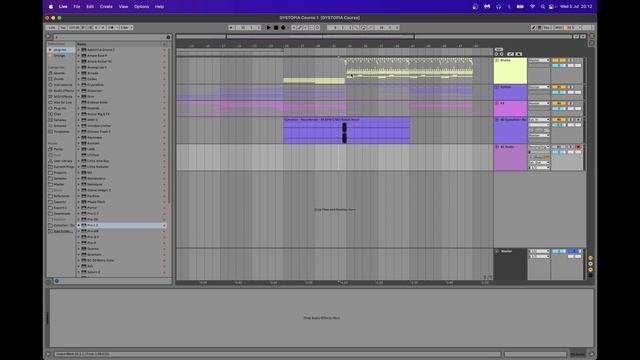The image size is (640, 360).
Task: Open Current Project folder in Places
Action: [61, 167]
